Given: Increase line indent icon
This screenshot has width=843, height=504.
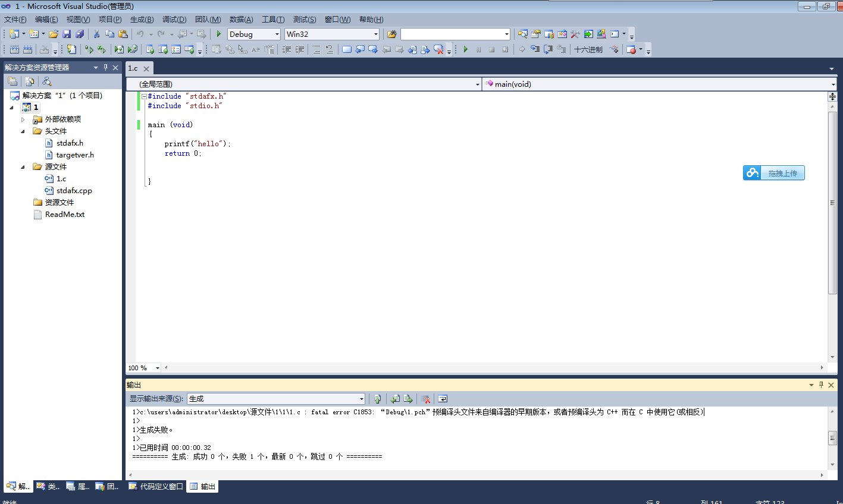Looking at the screenshot, I should click(x=299, y=49).
